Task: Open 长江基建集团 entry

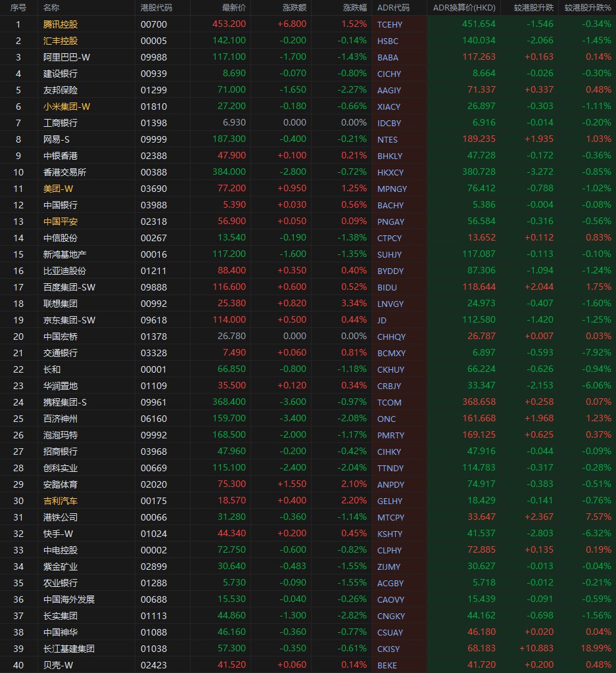Action: (69, 649)
